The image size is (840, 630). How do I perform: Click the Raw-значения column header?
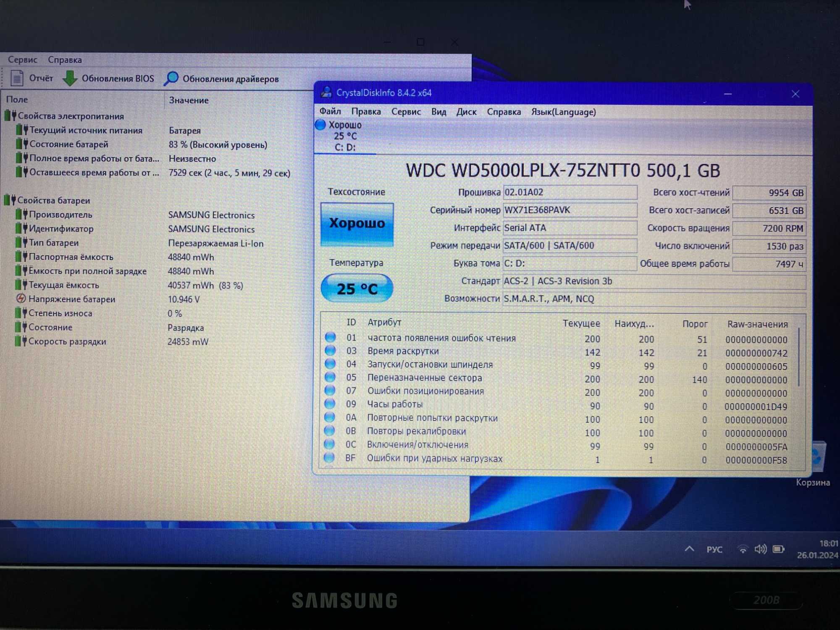757,324
